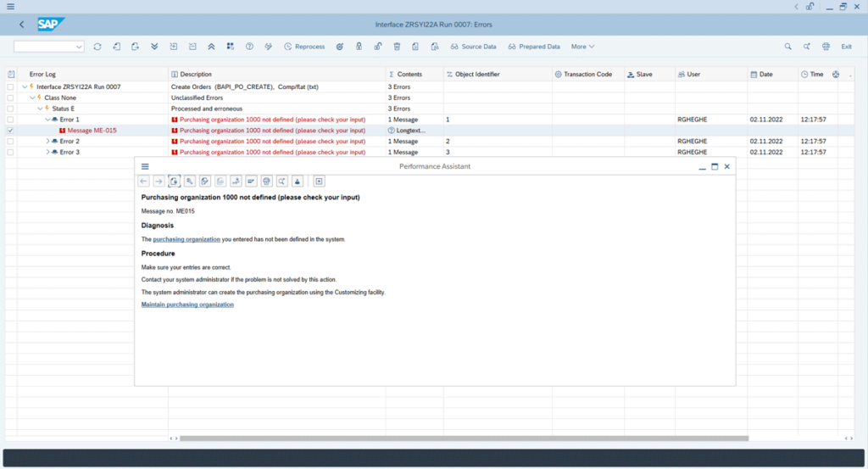The height and width of the screenshot is (469, 868).
Task: Click the find icon in Performance Assistant toolbar
Action: 281,181
